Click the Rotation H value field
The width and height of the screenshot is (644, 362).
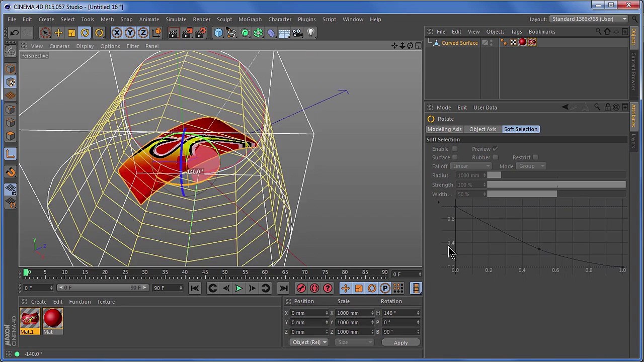click(x=400, y=313)
